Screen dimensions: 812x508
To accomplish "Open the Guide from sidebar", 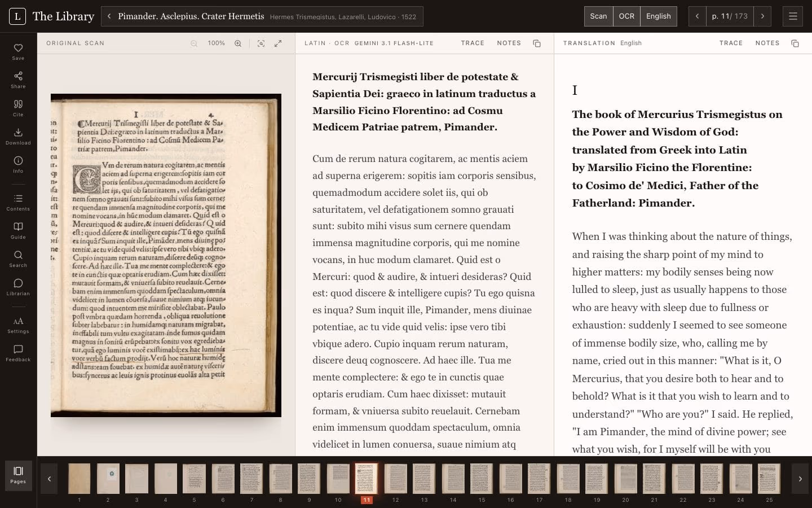I will click(18, 230).
